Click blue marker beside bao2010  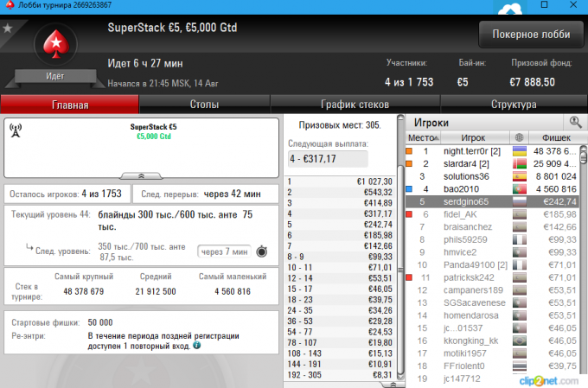(409, 189)
